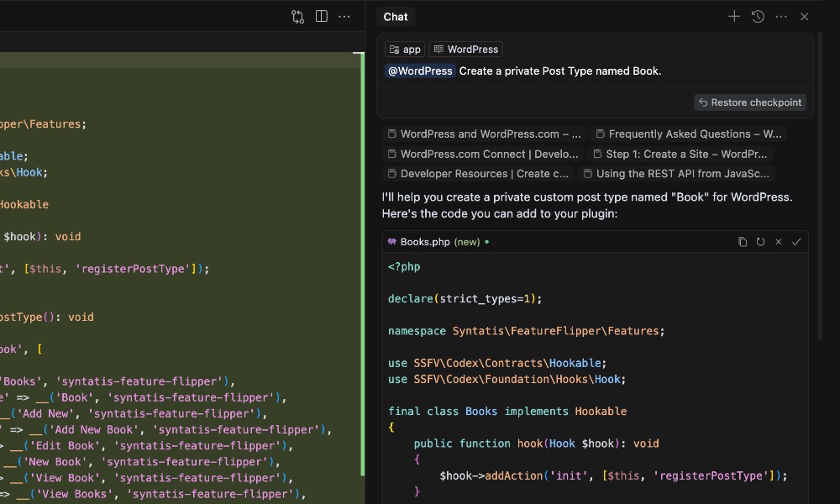Screen dimensions: 840x504
Task: Split the editor with the layout icon
Action: coord(322,16)
